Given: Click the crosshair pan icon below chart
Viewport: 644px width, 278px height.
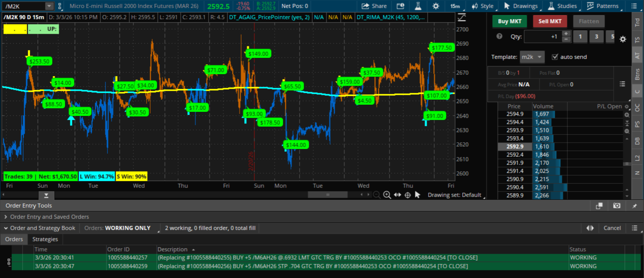Looking at the screenshot, I should click(408, 195).
